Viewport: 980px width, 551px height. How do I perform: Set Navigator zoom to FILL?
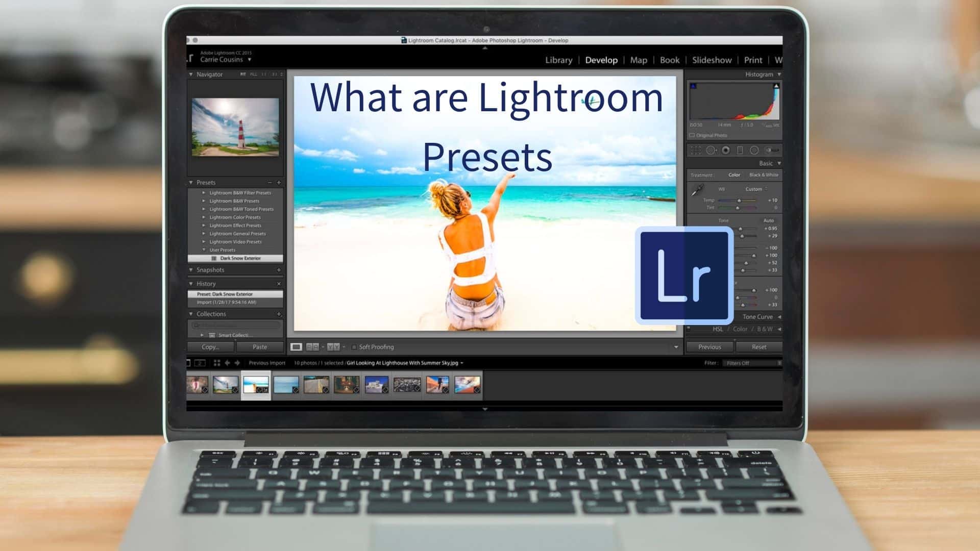tap(254, 74)
